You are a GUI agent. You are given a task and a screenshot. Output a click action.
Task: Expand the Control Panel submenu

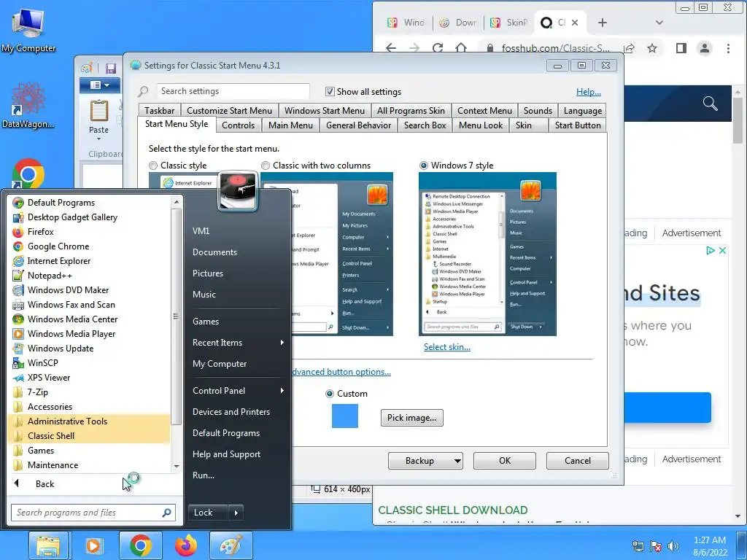coord(239,391)
